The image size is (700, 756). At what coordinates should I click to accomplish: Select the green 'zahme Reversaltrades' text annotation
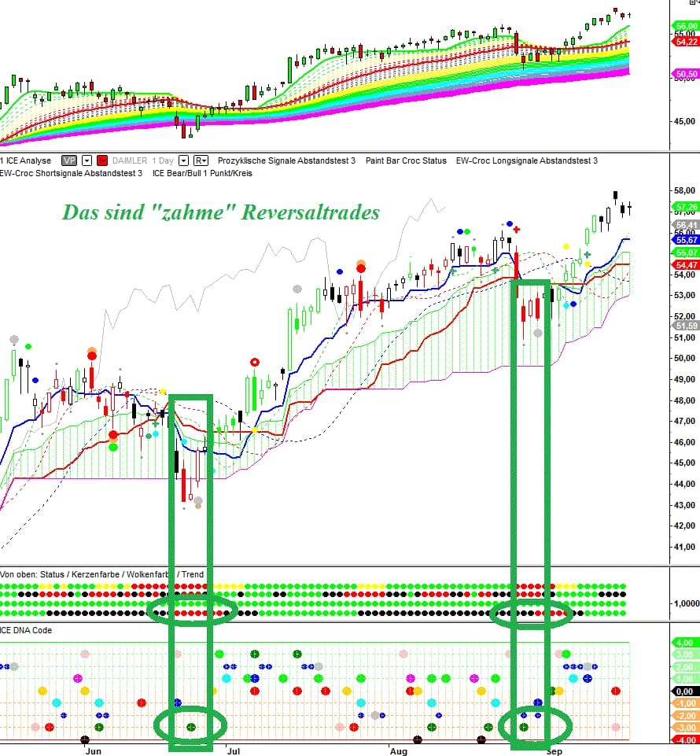pos(220,212)
